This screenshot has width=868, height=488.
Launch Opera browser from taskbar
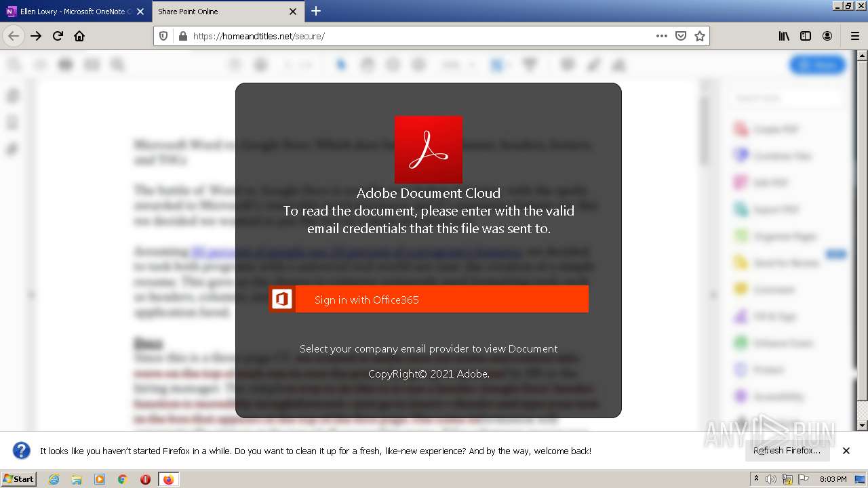[145, 479]
